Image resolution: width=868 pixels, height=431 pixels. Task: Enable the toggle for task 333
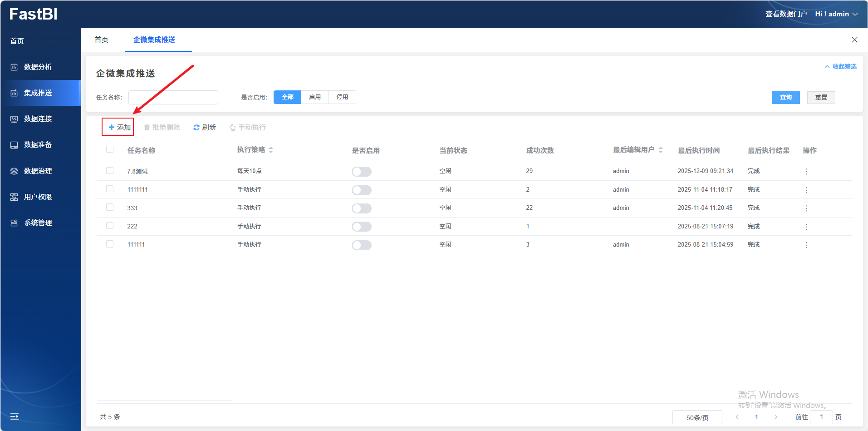[361, 208]
